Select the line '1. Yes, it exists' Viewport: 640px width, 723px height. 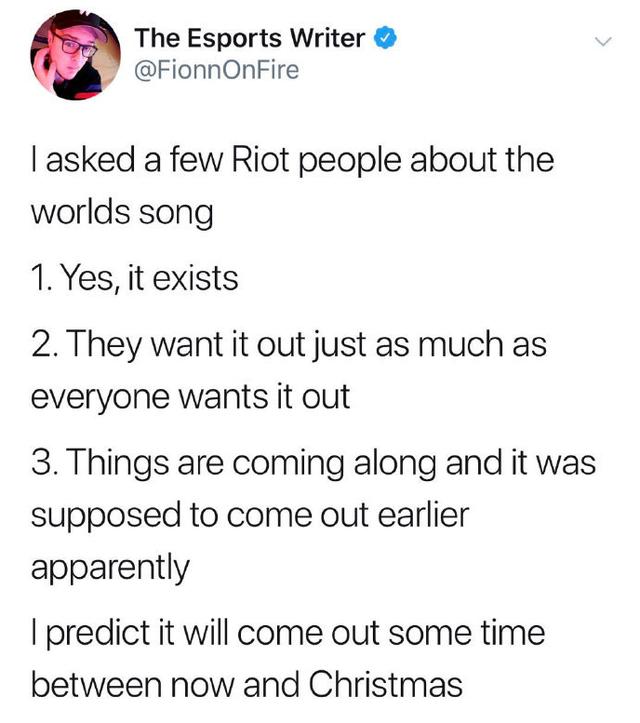(135, 279)
